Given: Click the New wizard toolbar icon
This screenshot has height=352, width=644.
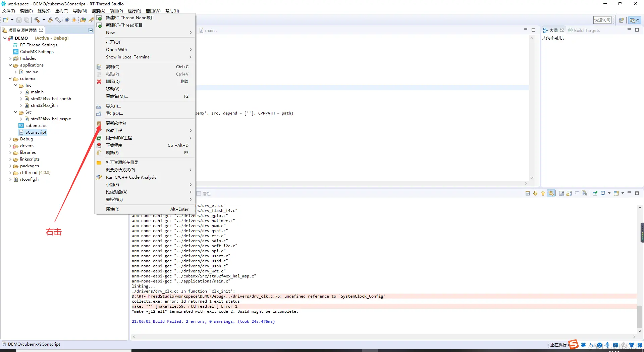Looking at the screenshot, I should tap(6, 20).
